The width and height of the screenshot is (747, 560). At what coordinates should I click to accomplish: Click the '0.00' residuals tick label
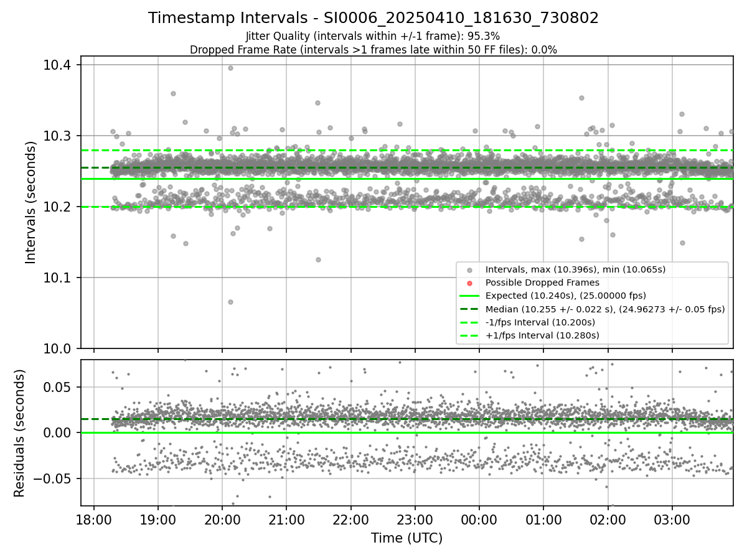58,433
